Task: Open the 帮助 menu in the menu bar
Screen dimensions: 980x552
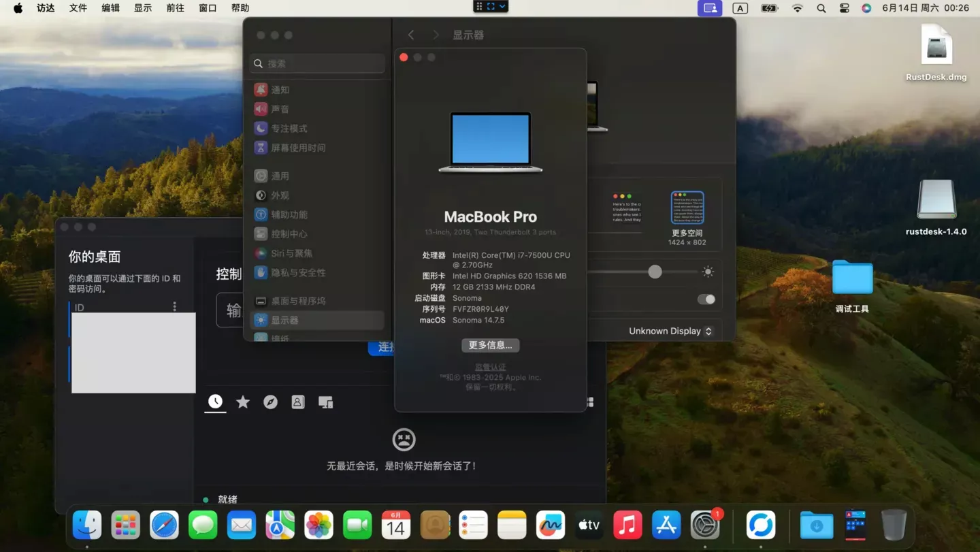Action: (240, 7)
